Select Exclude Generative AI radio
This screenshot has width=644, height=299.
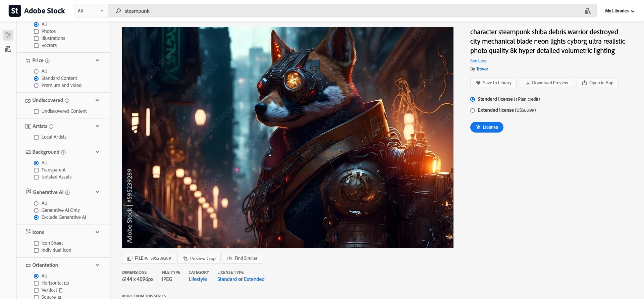(36, 217)
